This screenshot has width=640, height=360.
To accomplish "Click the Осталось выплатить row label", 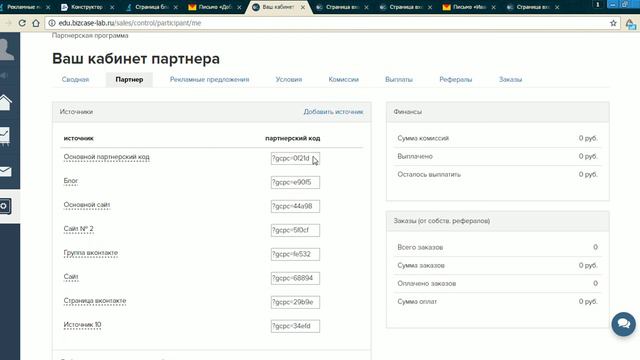I will tap(429, 175).
